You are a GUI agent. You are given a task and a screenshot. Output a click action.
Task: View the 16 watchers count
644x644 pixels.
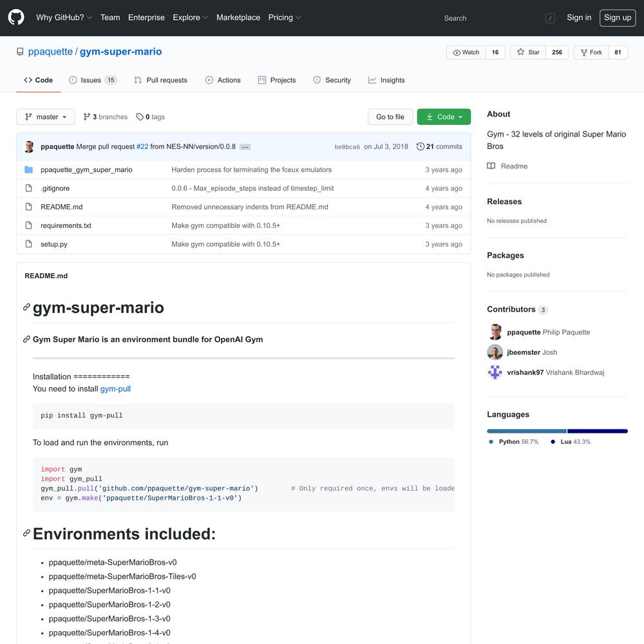coord(495,52)
